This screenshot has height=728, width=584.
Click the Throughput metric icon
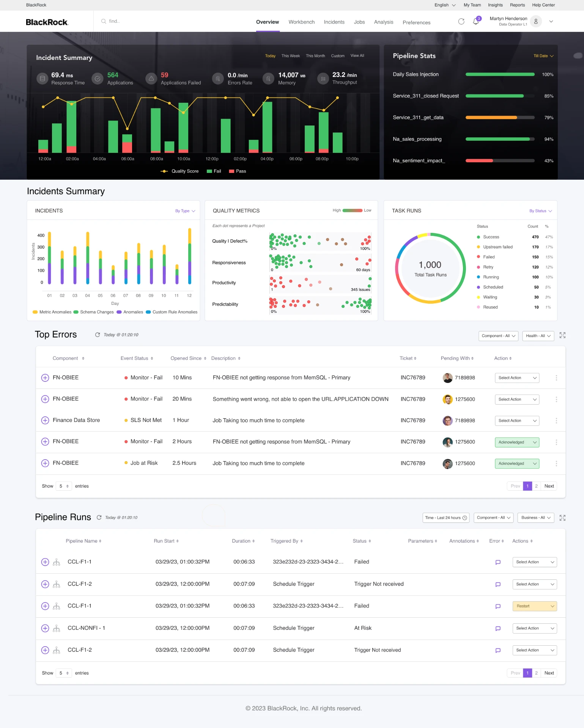point(323,78)
